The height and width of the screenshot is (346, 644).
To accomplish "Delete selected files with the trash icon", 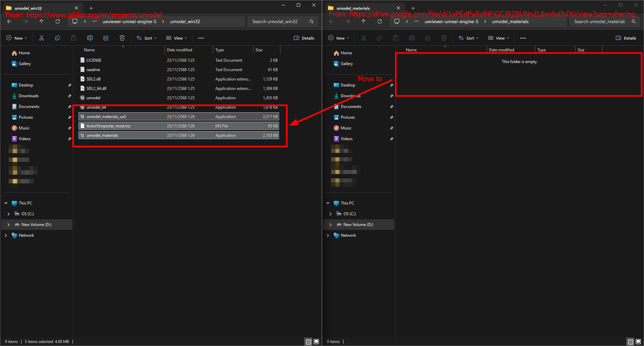I will tap(122, 38).
